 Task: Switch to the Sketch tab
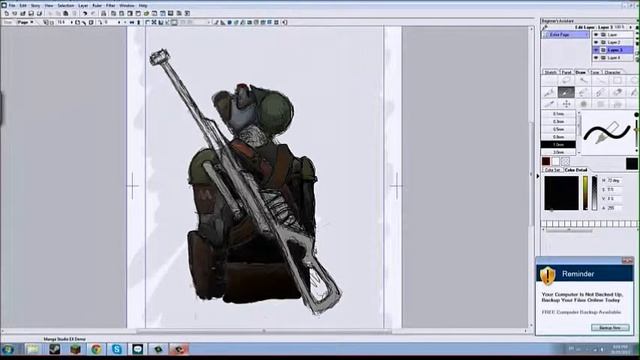(551, 72)
